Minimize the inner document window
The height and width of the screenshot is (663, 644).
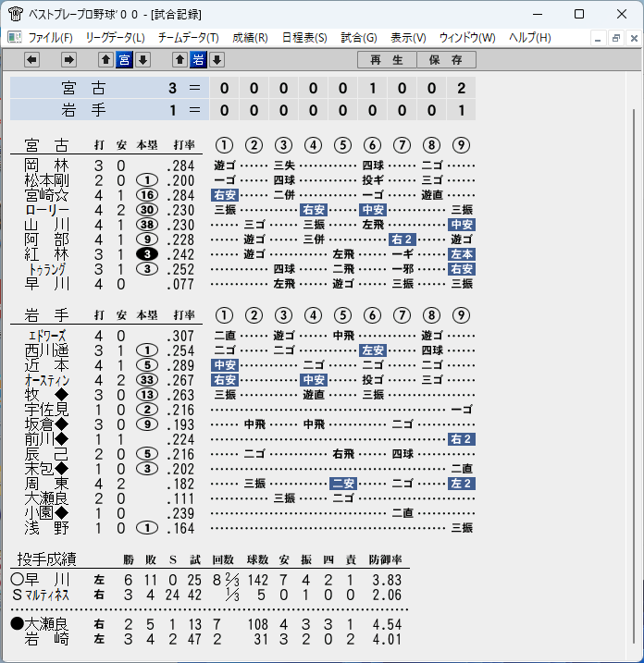coord(598,38)
